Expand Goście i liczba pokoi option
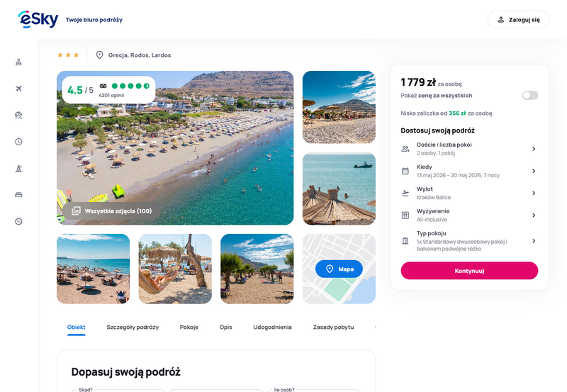Screen dimensions: 567x392 (x=469, y=149)
